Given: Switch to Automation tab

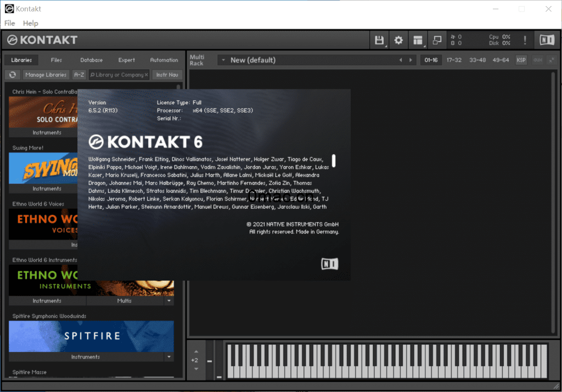Looking at the screenshot, I should coord(164,60).
